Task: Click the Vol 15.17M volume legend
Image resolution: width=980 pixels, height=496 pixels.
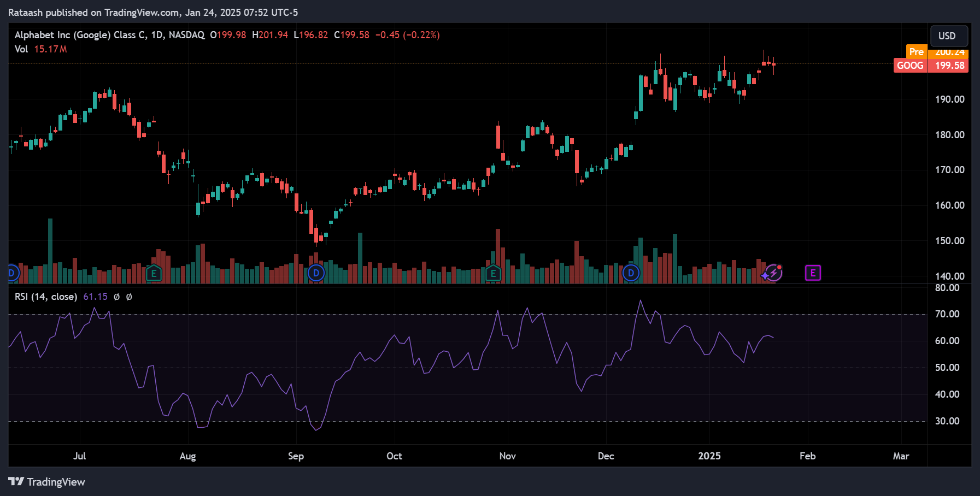Action: click(x=41, y=49)
